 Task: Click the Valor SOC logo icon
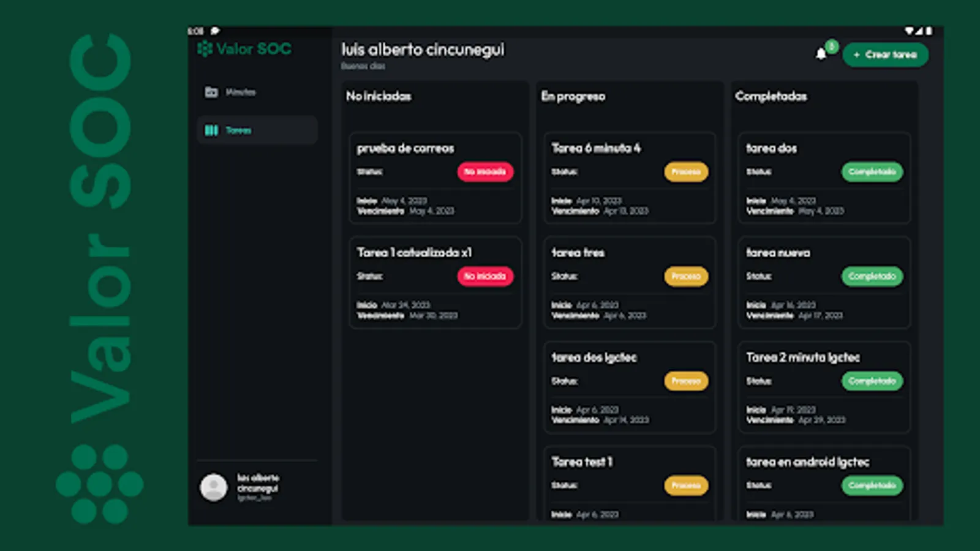click(206, 48)
